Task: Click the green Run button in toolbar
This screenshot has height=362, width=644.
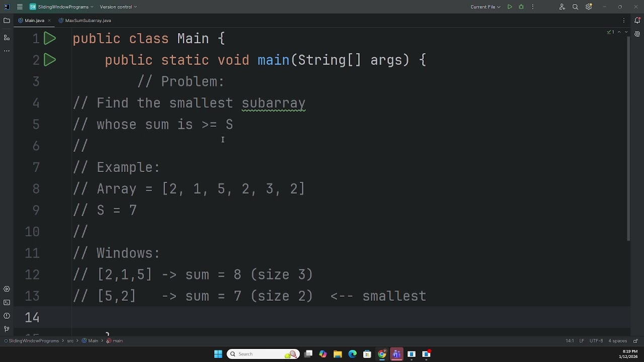Action: pos(510,7)
